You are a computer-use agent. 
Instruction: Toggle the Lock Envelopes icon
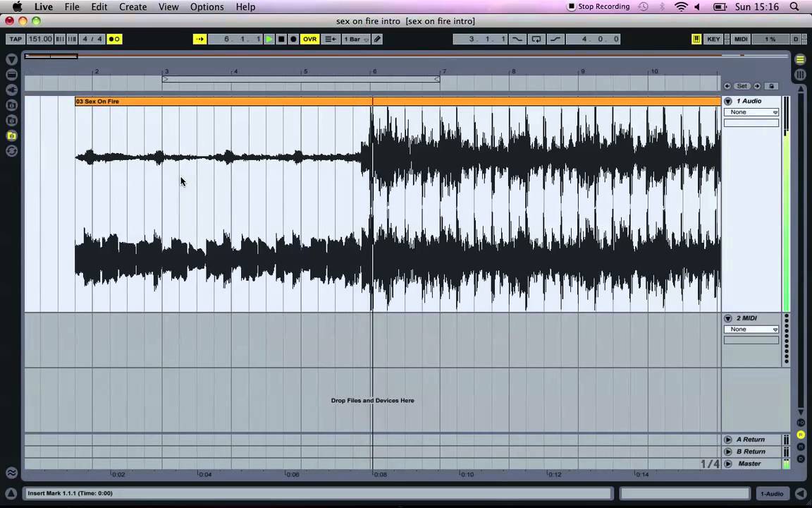(772, 86)
